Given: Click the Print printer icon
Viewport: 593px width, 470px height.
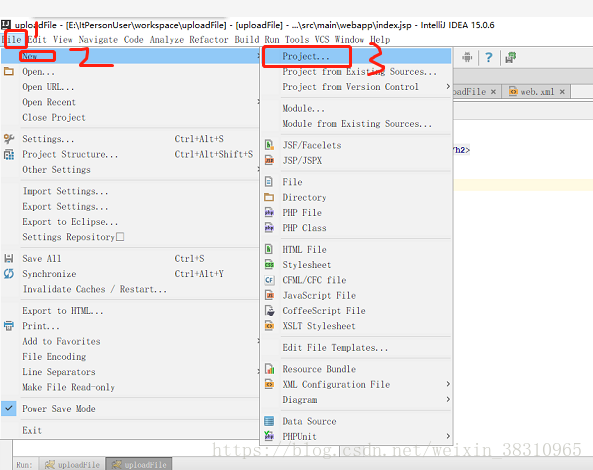Looking at the screenshot, I should click(9, 326).
